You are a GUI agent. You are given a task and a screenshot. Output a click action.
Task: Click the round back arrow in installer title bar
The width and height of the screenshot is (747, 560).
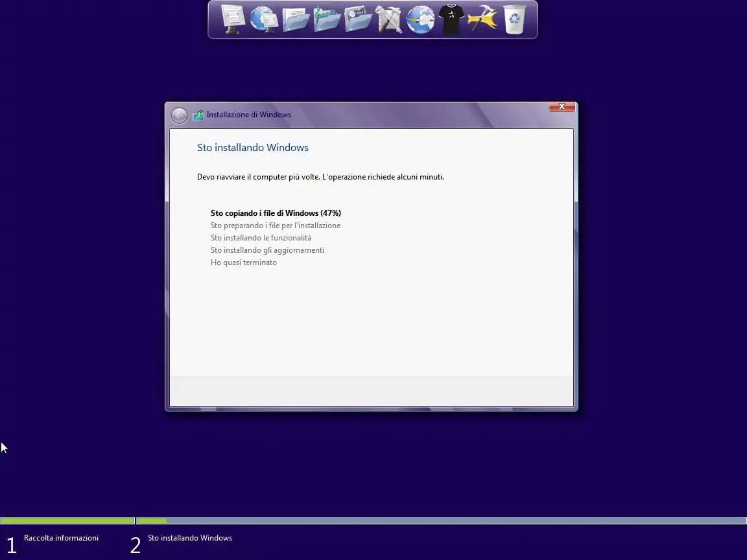tap(179, 115)
